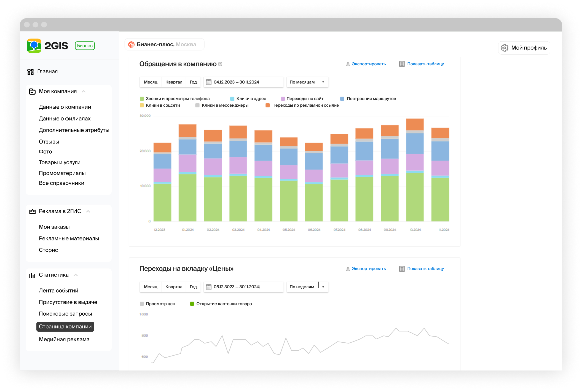Open Все справочники menu item
This screenshot has height=392, width=582.
pos(62,183)
